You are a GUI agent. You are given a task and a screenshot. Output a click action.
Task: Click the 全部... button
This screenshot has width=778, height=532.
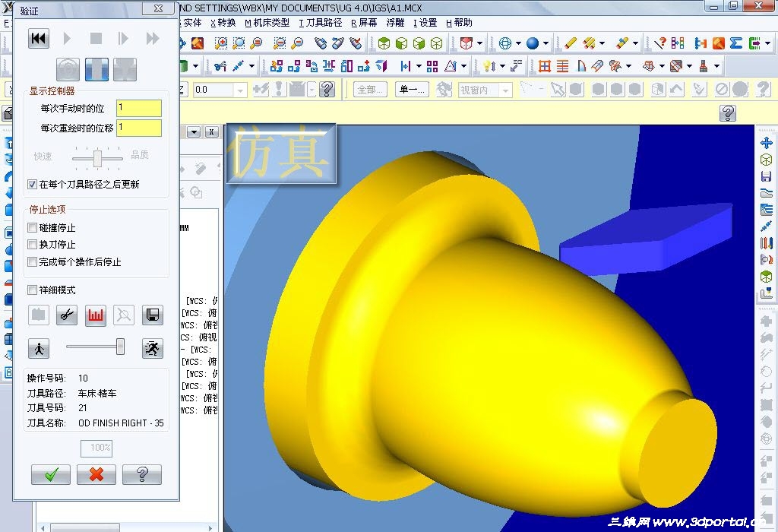pos(370,90)
